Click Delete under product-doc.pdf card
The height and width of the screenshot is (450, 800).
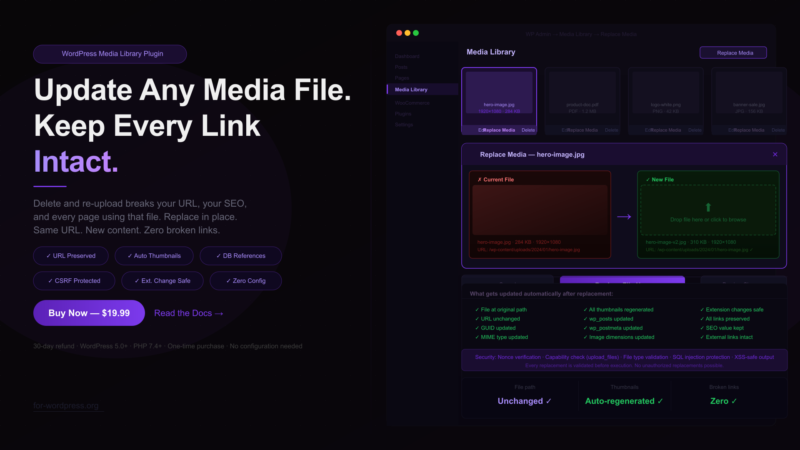click(x=611, y=130)
